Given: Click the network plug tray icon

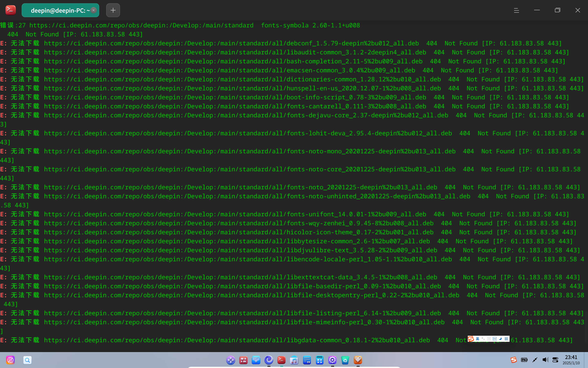Looking at the screenshot, I should (x=535, y=360).
